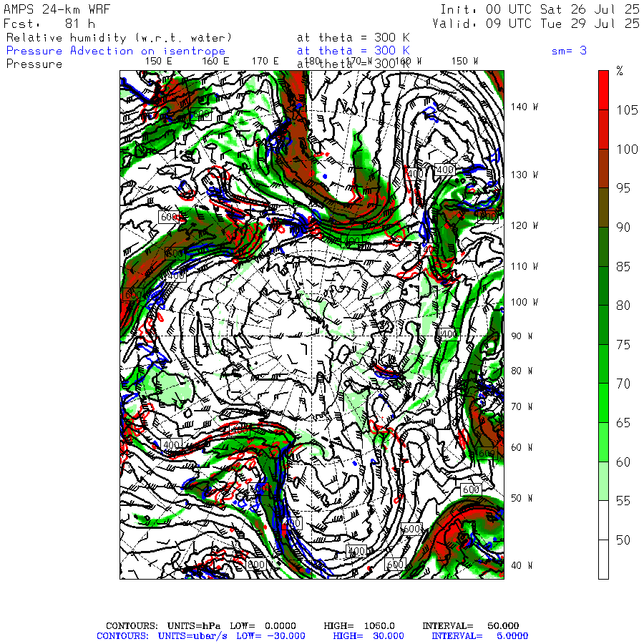Click blue 'Pressure Advection on isentrope' label

pyautogui.click(x=116, y=51)
